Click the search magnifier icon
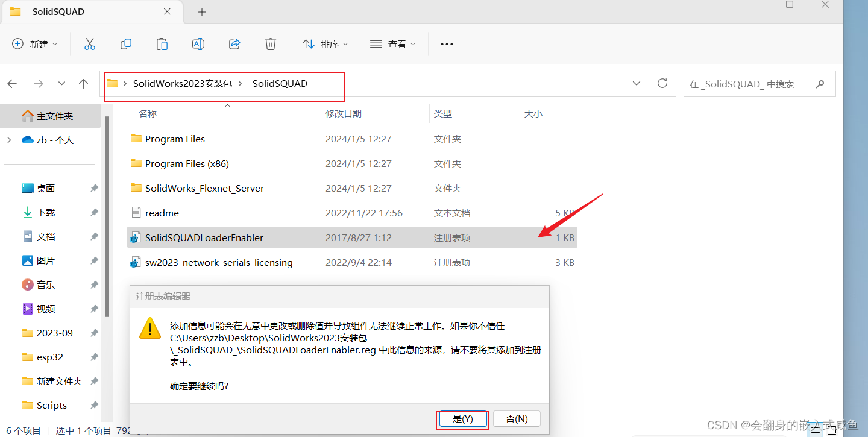 [x=819, y=84]
